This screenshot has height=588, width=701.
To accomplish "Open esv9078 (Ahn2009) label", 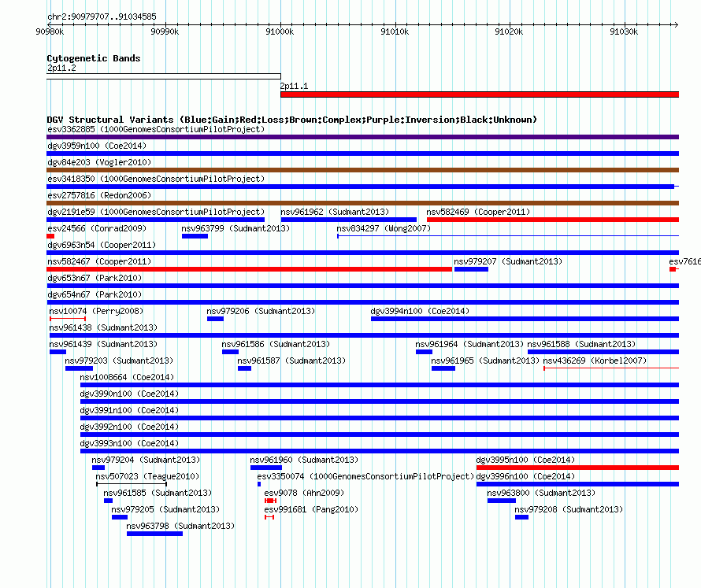I will (x=304, y=493).
